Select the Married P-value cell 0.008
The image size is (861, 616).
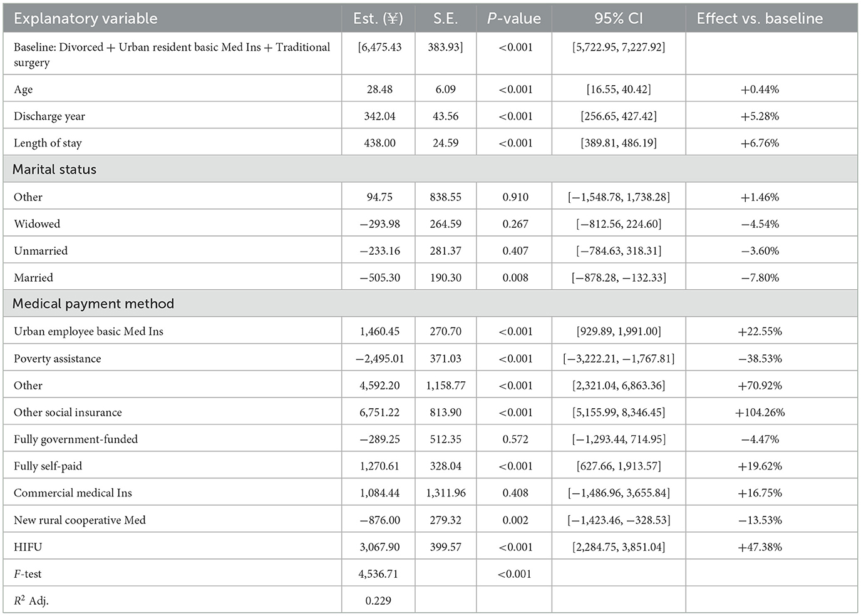tap(515, 278)
